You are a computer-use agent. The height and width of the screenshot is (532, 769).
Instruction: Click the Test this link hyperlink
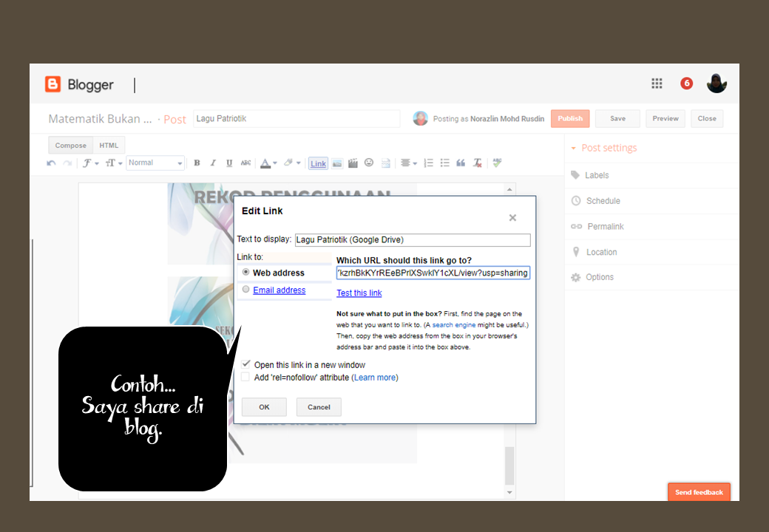[x=359, y=293]
